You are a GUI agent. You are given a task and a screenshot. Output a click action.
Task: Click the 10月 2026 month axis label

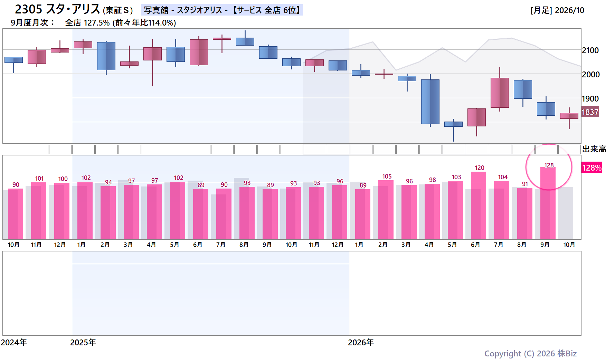coord(569,245)
